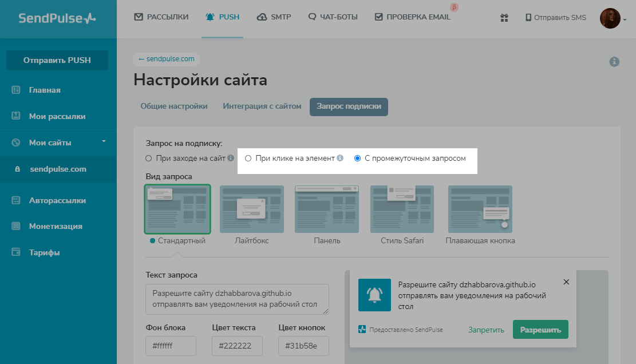The width and height of the screenshot is (636, 364).
Task: Go to 'Главная' in the sidebar
Action: click(45, 90)
